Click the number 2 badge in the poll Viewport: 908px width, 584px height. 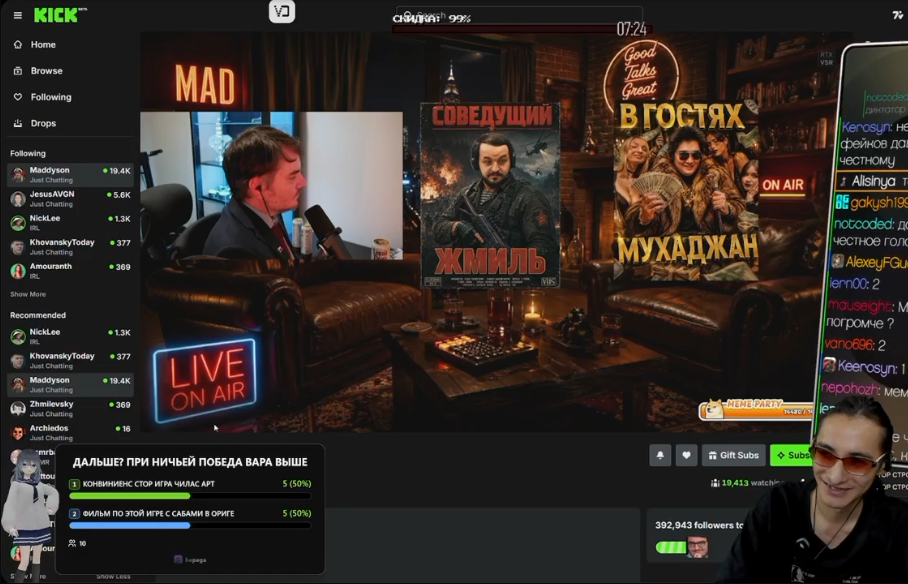pyautogui.click(x=74, y=513)
